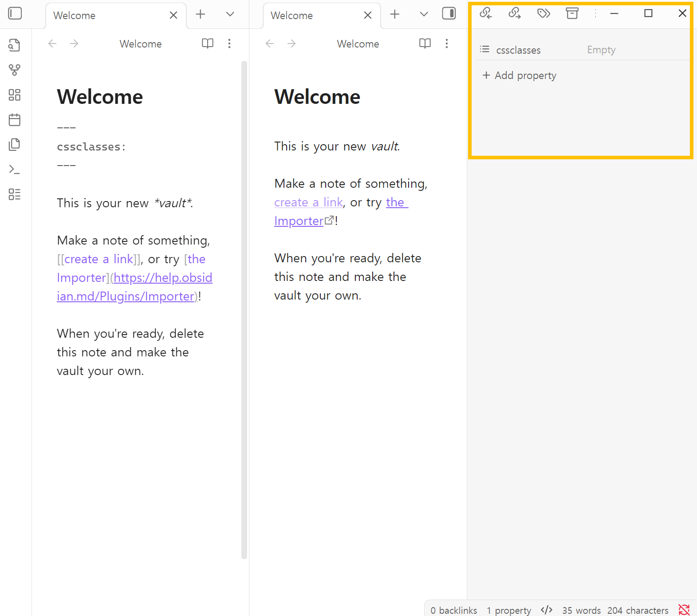Click the Welcome heading in the left editor
This screenshot has height=616, width=697.
100,97
